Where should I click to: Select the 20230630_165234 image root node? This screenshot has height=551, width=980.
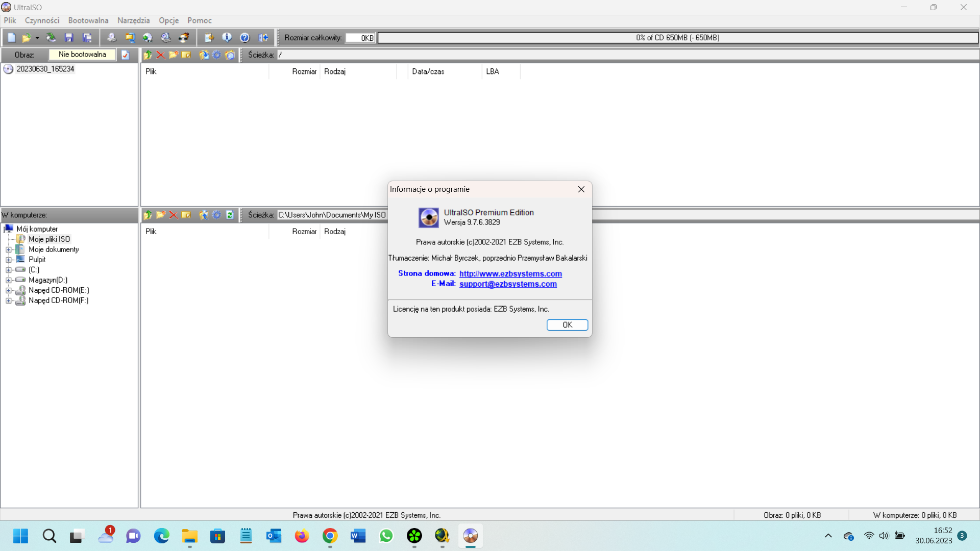tap(45, 69)
